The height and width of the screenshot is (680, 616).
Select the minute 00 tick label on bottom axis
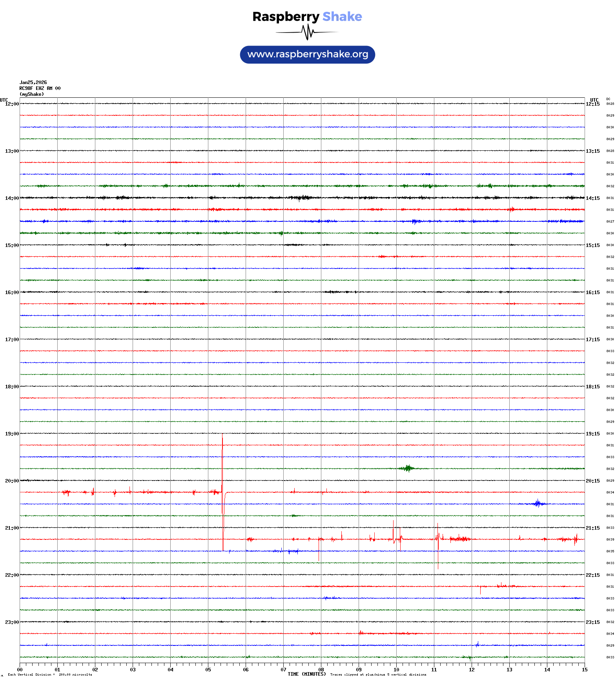point(20,670)
